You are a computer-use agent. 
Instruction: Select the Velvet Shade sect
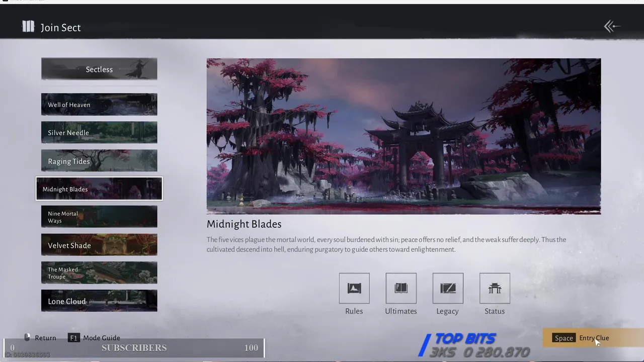[x=99, y=245]
